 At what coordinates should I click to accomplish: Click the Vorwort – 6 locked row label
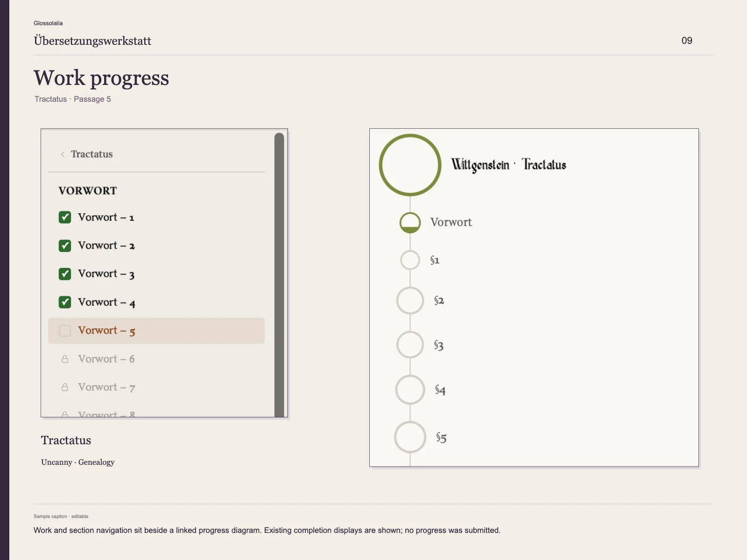106,359
